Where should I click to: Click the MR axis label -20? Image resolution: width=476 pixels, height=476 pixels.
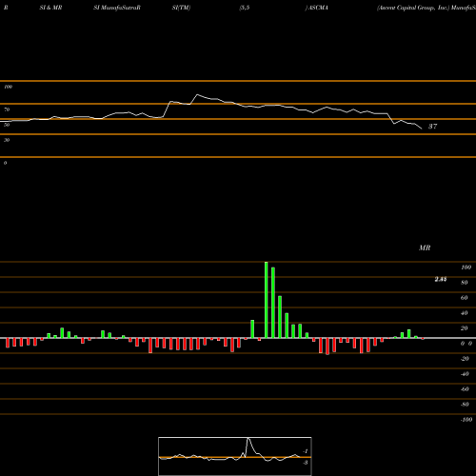point(465,359)
